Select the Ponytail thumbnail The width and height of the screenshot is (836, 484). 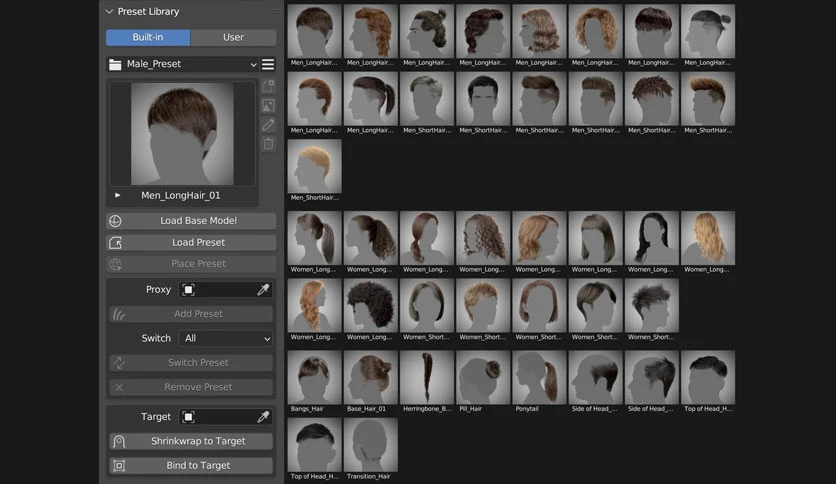click(539, 377)
